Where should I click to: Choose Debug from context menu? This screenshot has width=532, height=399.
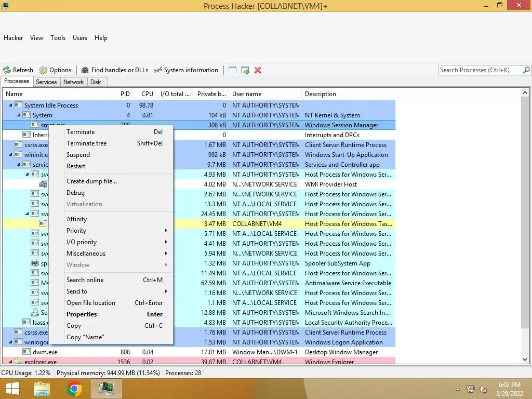coord(117,193)
